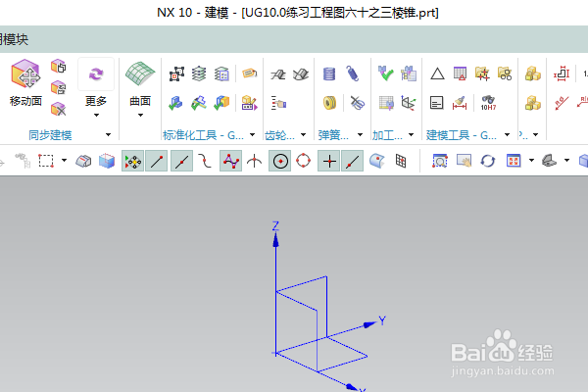This screenshot has width=588, height=392.
Task: Click the yellow disc spring icon
Action: pyautogui.click(x=329, y=103)
